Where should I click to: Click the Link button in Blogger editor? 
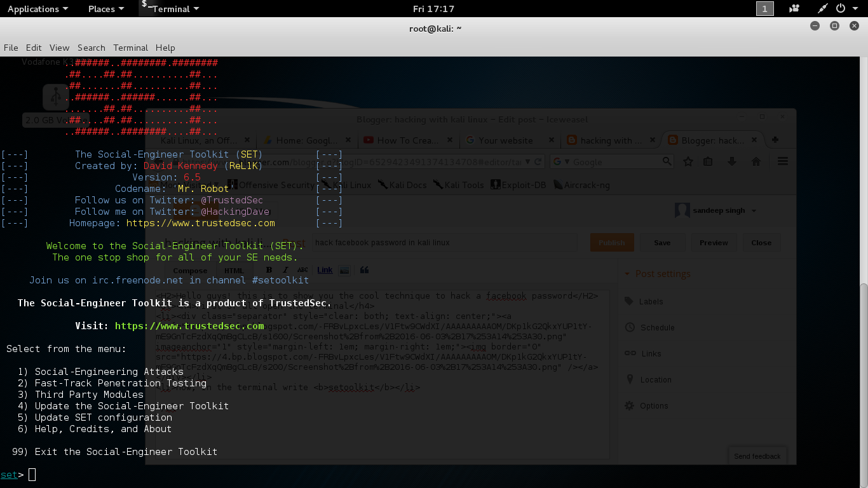click(325, 270)
